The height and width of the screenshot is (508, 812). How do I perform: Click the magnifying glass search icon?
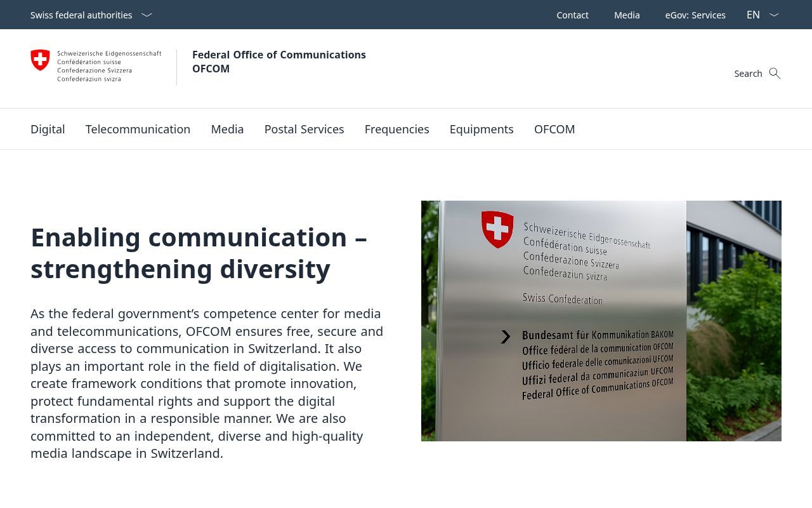pos(775,73)
